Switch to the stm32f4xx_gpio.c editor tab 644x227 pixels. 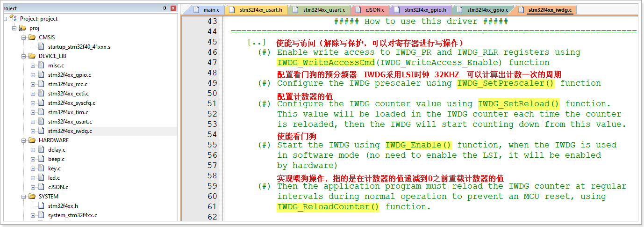coord(483,9)
